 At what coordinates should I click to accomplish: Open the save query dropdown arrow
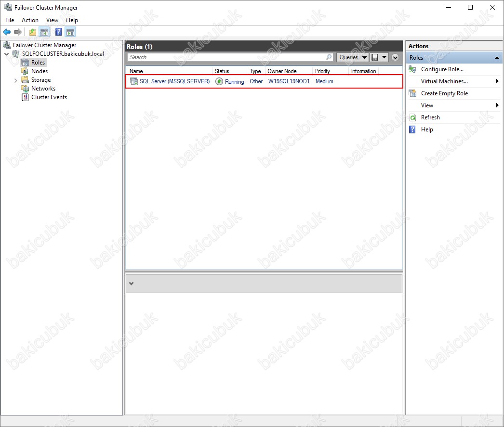(384, 57)
